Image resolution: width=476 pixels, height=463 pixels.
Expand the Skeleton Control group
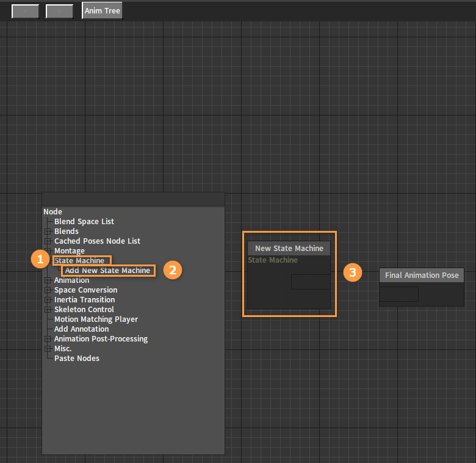pos(48,310)
